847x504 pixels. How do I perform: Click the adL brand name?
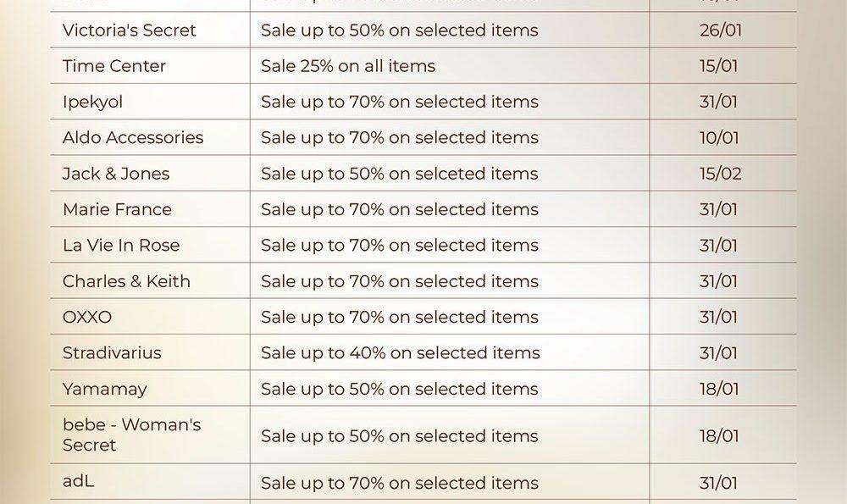79,482
